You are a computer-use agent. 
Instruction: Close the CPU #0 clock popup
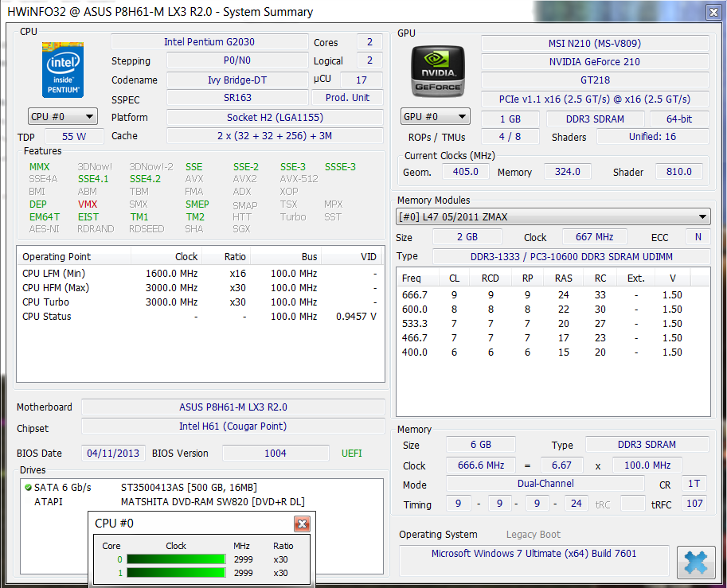[302, 524]
